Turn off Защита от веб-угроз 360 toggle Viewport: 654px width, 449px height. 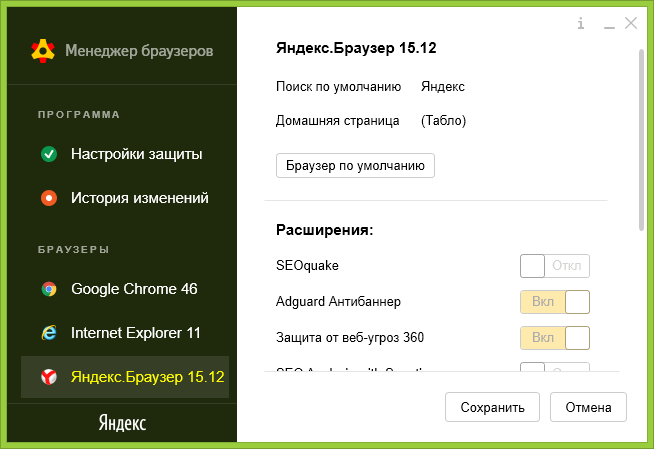click(555, 338)
